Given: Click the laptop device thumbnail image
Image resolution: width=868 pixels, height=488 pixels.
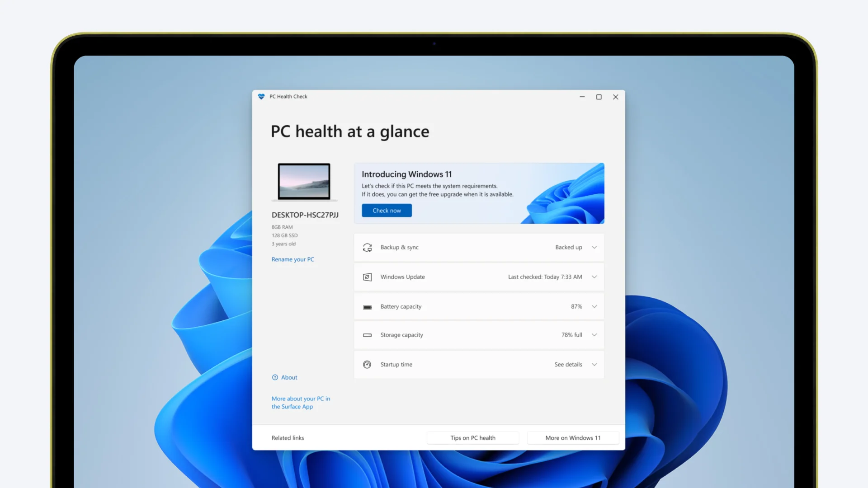Looking at the screenshot, I should coord(304,182).
